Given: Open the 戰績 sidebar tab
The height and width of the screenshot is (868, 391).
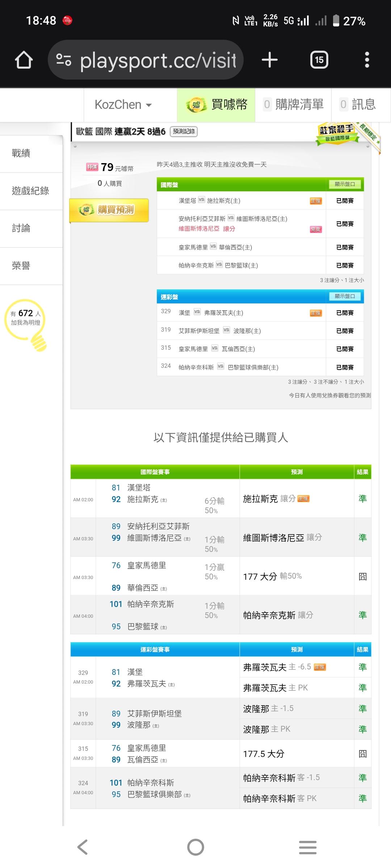Looking at the screenshot, I should [21, 153].
